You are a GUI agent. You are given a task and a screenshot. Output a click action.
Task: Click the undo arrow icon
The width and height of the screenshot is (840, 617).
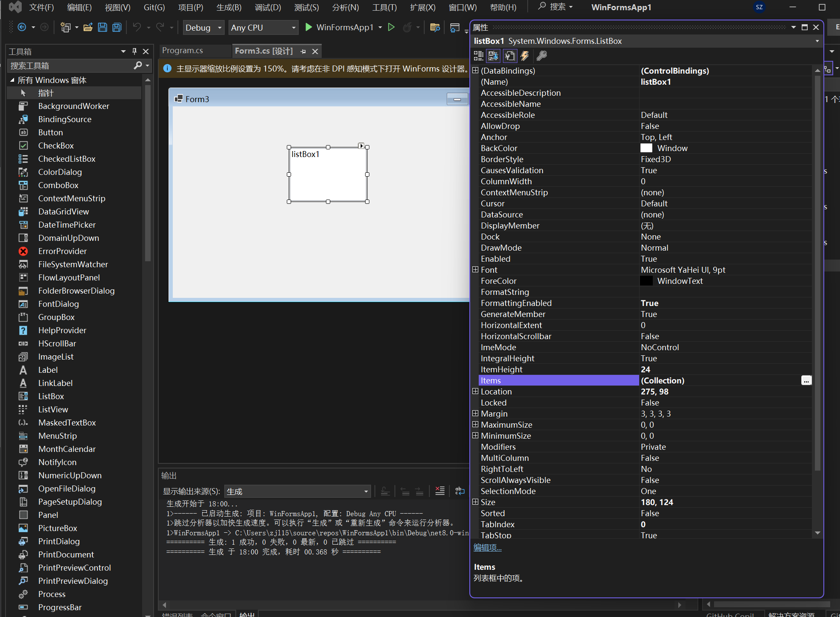[137, 27]
